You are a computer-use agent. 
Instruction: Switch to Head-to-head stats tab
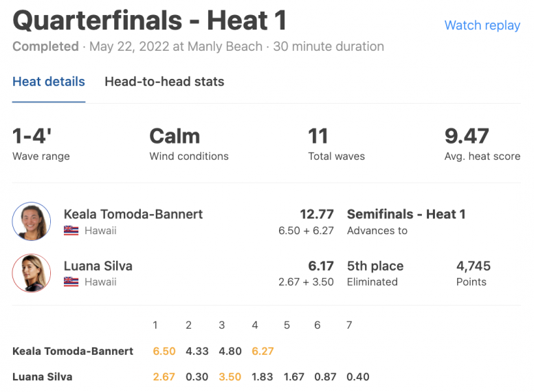point(164,82)
